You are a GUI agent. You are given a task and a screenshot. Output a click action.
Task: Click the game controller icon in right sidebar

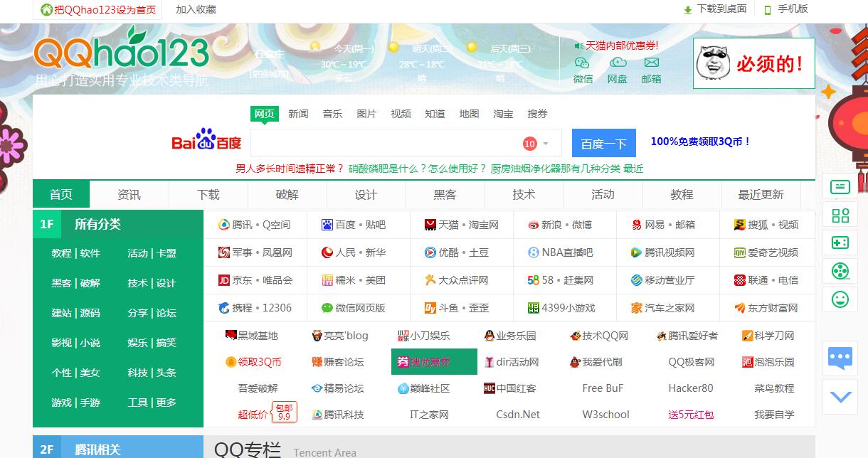[840, 243]
